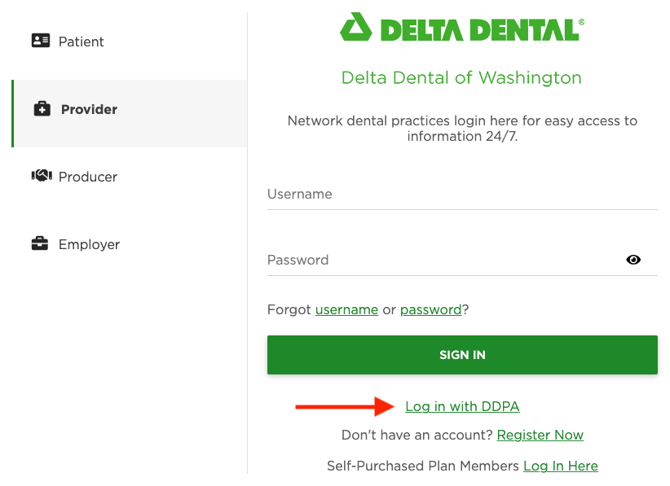Viewport: 670px width, 486px height.
Task: Click the Patient ID card icon
Action: click(x=41, y=41)
